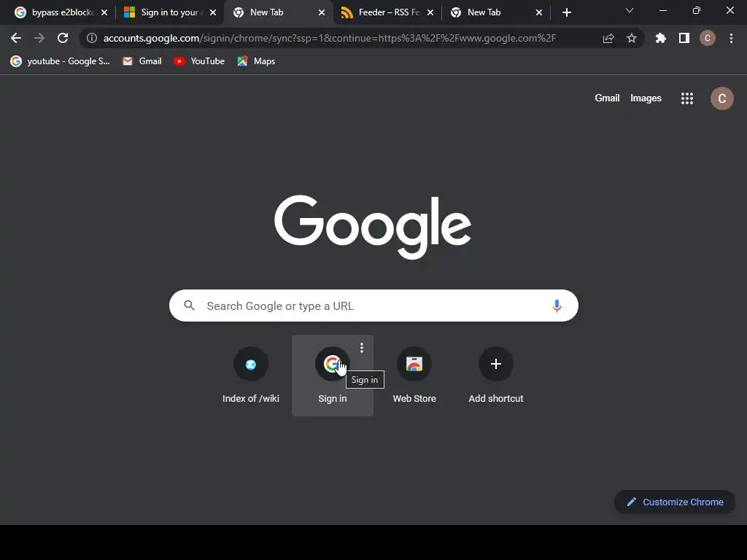The height and width of the screenshot is (560, 747).
Task: Open the Maps bookmark
Action: coord(256,61)
